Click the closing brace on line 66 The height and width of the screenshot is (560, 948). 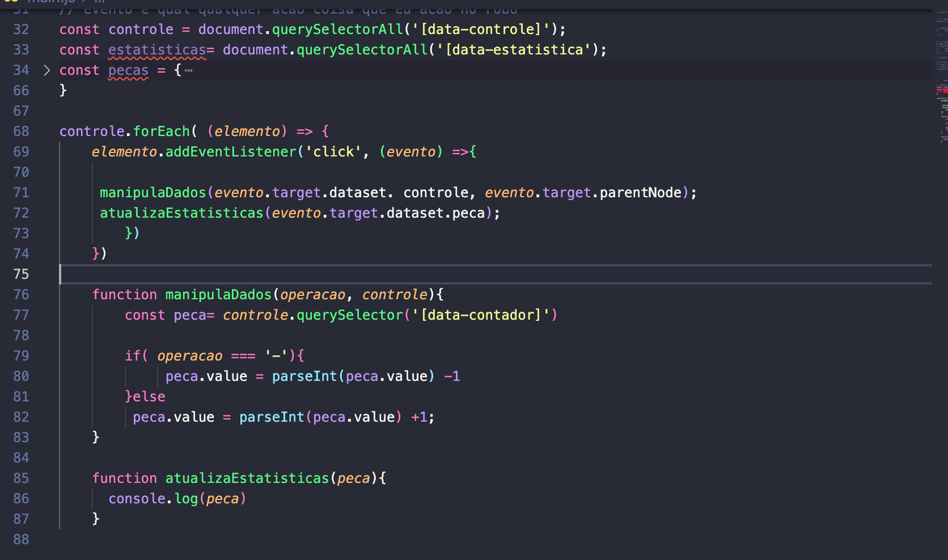pyautogui.click(x=63, y=91)
